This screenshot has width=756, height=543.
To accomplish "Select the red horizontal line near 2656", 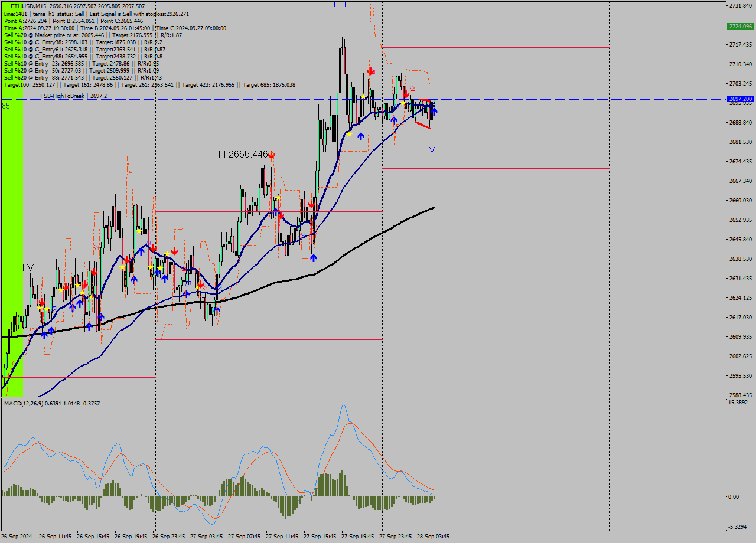I will click(269, 211).
